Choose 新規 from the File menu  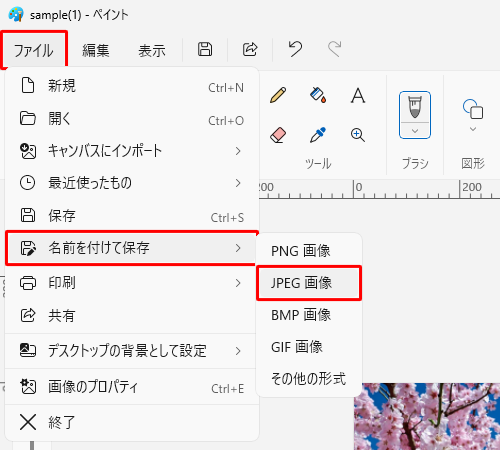point(132,86)
